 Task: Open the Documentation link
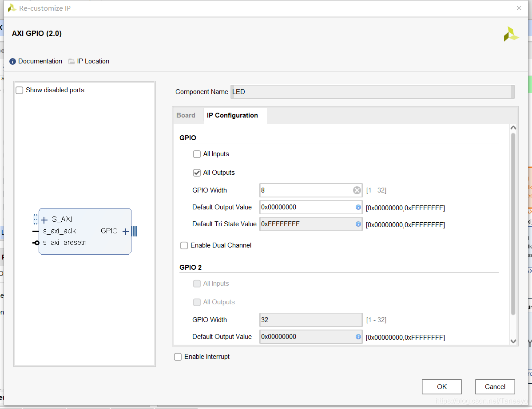click(40, 61)
